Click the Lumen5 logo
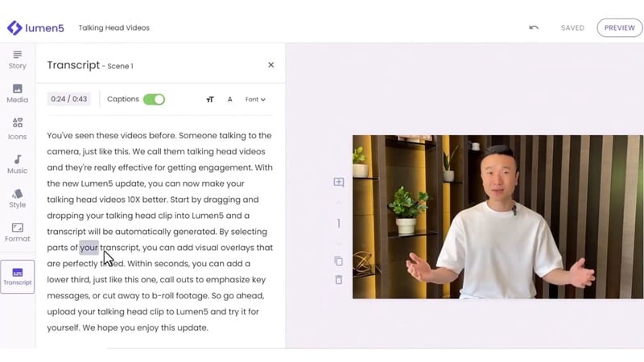The image size is (644, 362). click(x=35, y=28)
